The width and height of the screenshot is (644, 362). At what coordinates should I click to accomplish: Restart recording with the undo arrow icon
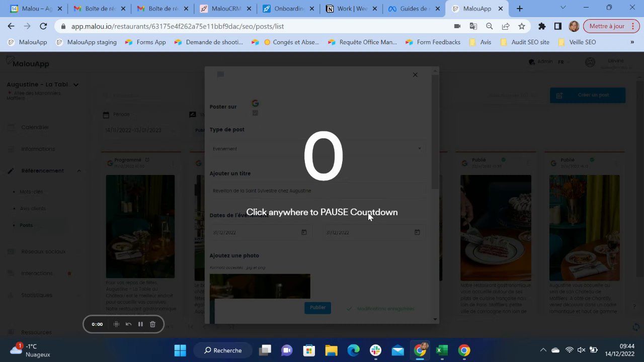pos(128,324)
